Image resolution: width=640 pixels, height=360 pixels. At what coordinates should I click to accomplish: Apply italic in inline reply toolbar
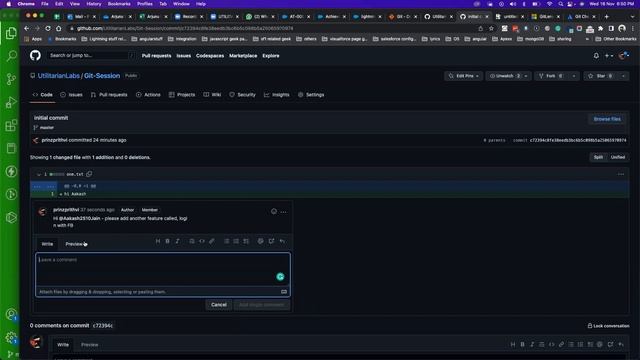click(x=177, y=241)
